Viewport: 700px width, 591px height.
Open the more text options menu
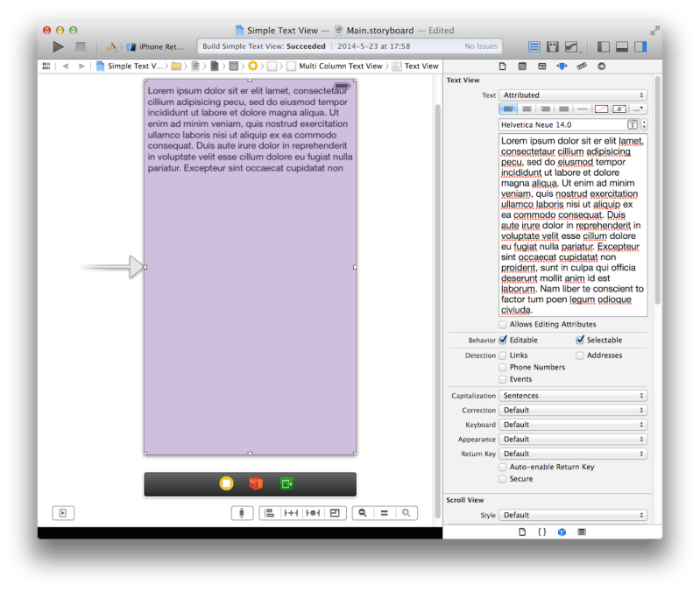point(639,109)
